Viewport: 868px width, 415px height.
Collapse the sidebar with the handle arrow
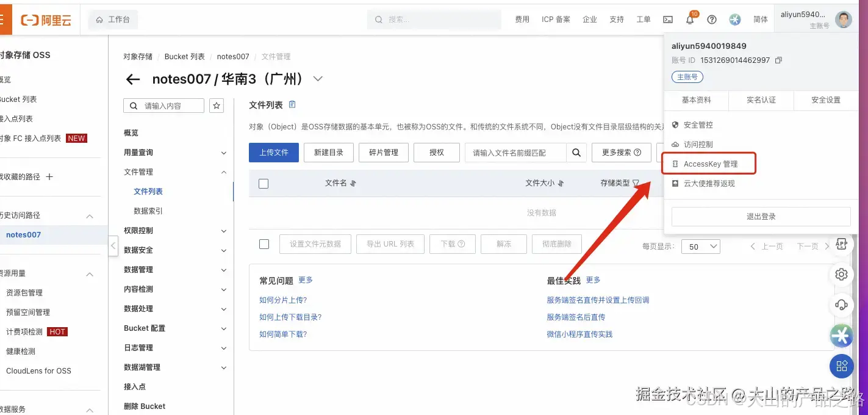113,245
